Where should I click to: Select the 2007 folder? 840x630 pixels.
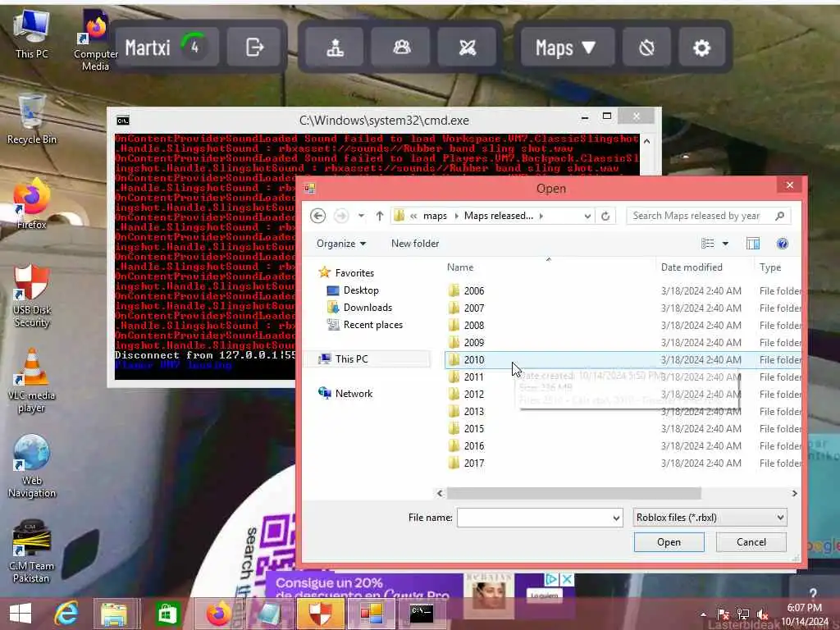(623, 308)
